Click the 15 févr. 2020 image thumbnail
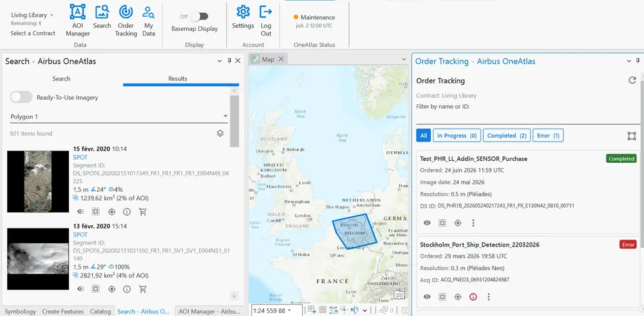Viewport: 644px width, 316px height. tap(38, 181)
